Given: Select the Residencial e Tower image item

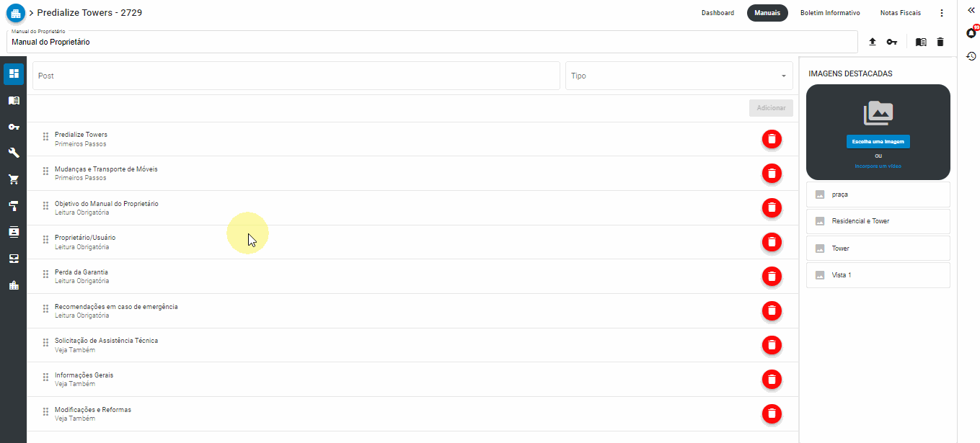Looking at the screenshot, I should pyautogui.click(x=878, y=221).
